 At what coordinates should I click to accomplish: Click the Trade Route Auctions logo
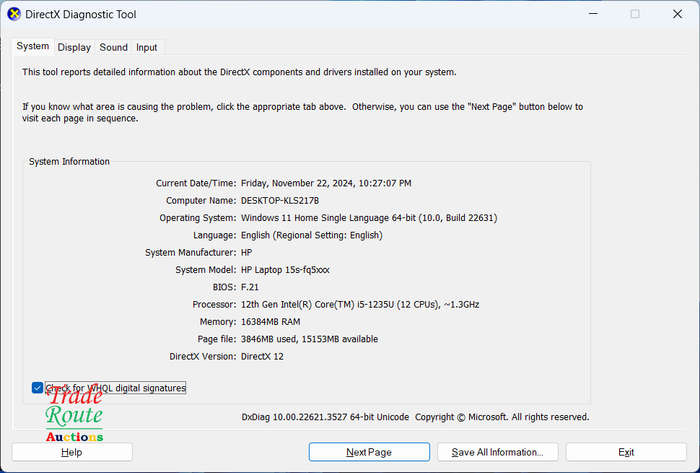[x=74, y=416]
